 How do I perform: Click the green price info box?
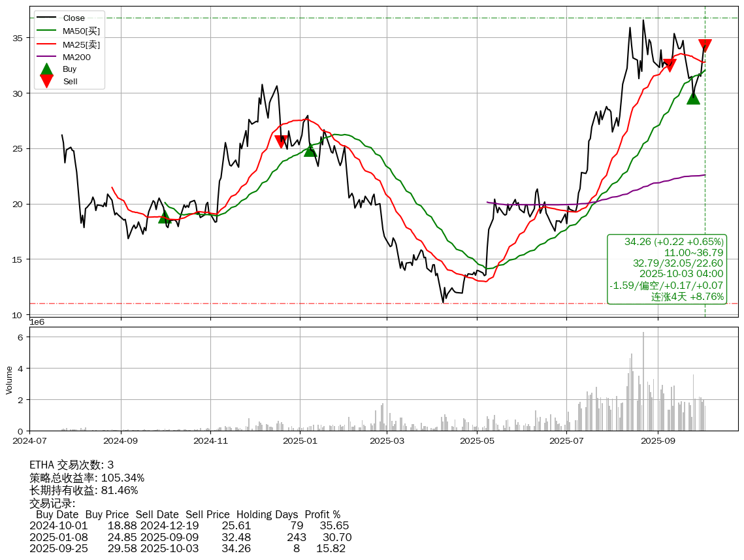pos(666,269)
